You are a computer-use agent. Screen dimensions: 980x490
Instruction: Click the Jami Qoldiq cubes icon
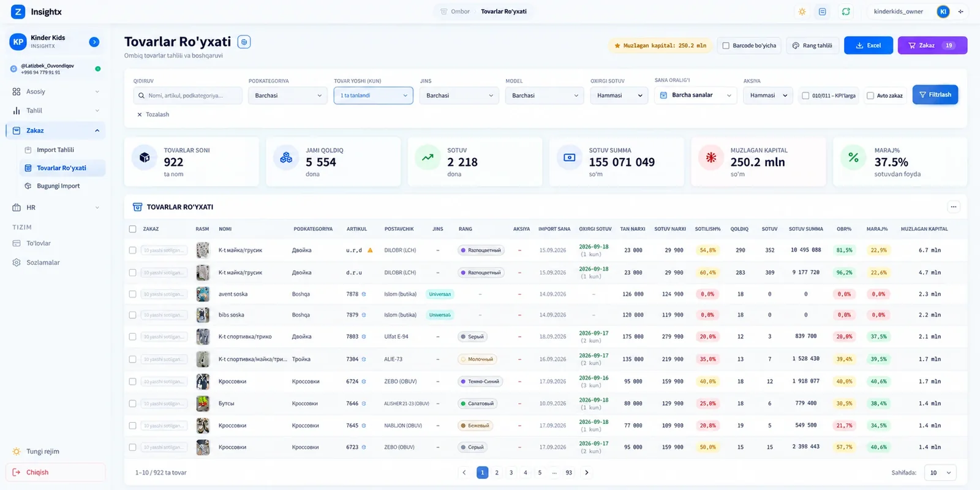click(286, 158)
